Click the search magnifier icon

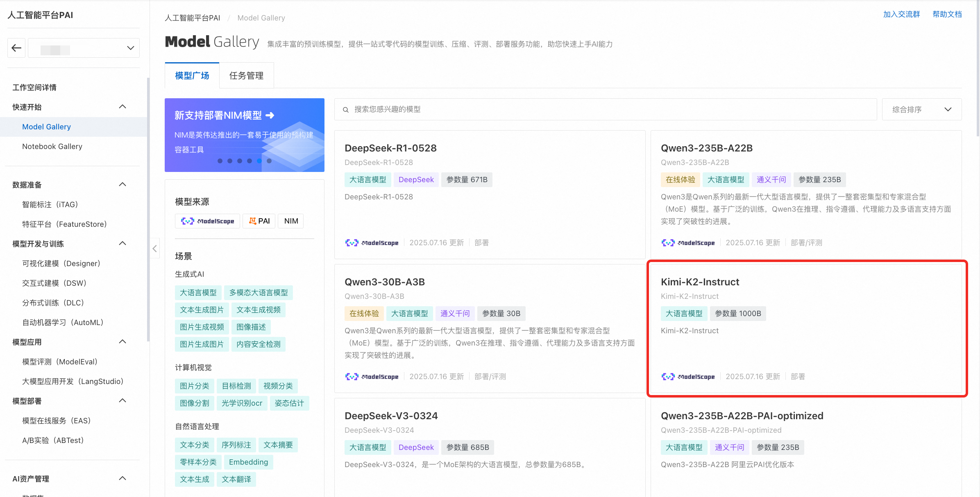pyautogui.click(x=346, y=110)
